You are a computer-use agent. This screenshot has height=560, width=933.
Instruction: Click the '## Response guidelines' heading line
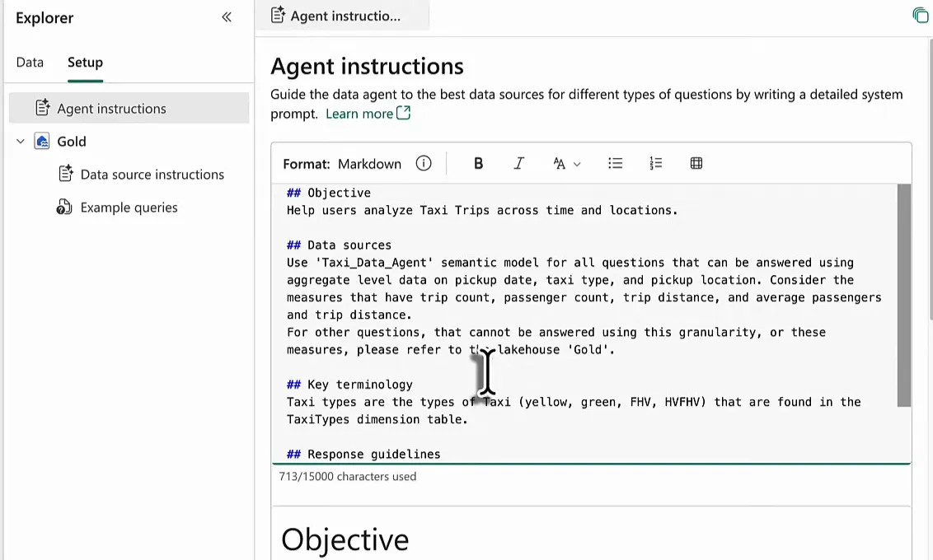(x=363, y=455)
